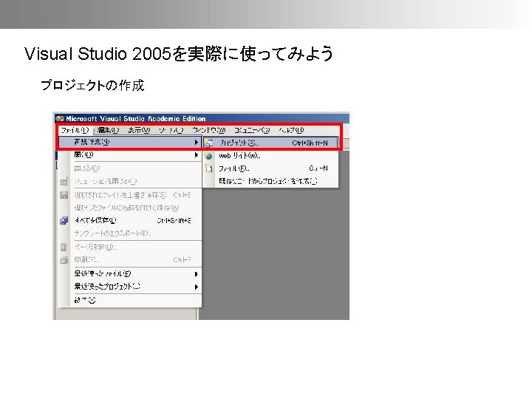This screenshot has width=532, height=399.
Task: Expand the 最近使ったプロジェクト submenu arrow
Action: point(196,287)
